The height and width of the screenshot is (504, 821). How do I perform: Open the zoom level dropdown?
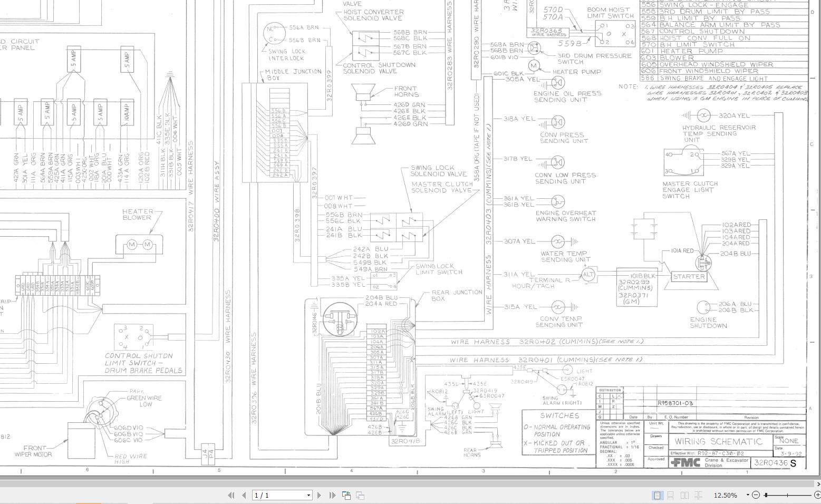748,495
